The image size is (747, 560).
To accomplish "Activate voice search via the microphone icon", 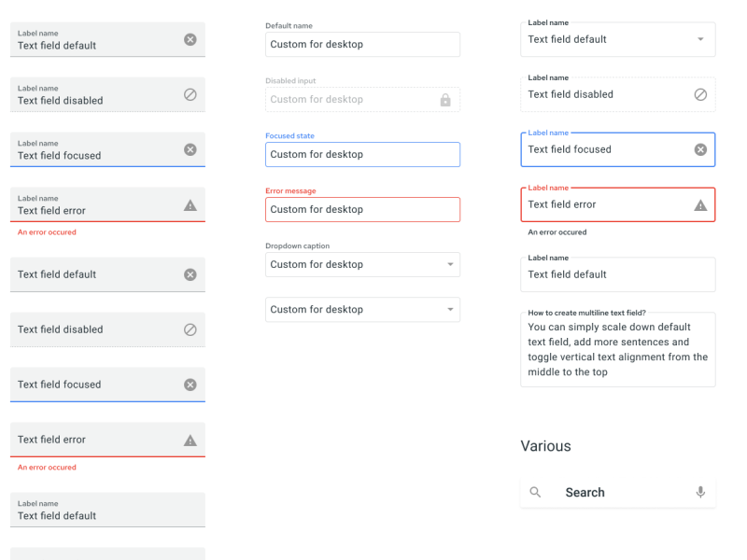I will (x=699, y=492).
